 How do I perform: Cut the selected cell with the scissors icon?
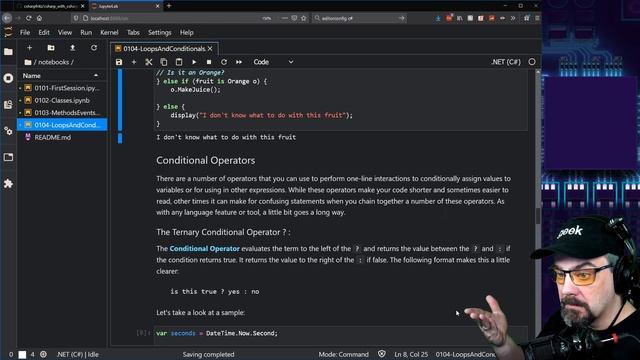pos(149,62)
